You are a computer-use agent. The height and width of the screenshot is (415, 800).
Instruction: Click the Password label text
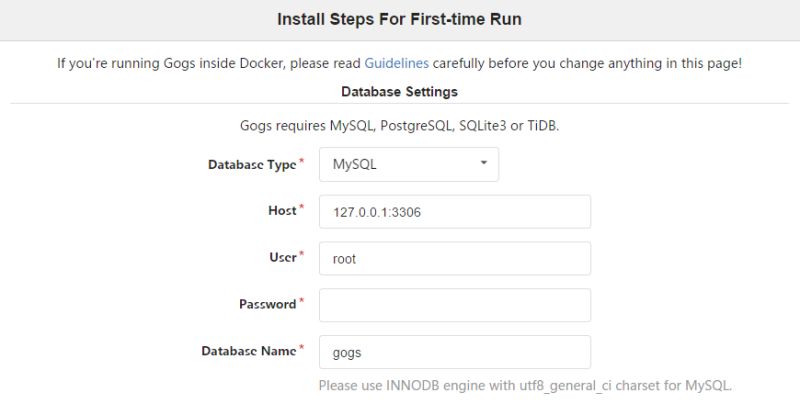pos(267,304)
